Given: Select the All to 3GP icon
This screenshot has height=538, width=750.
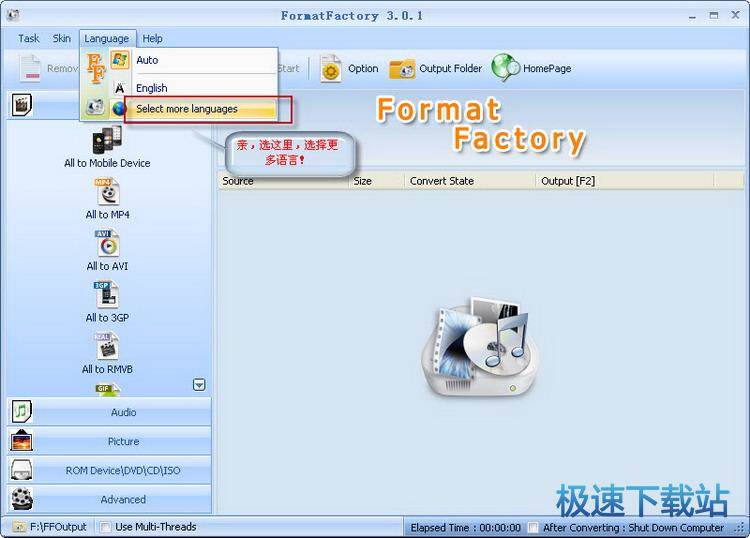Looking at the screenshot, I should point(107,295).
